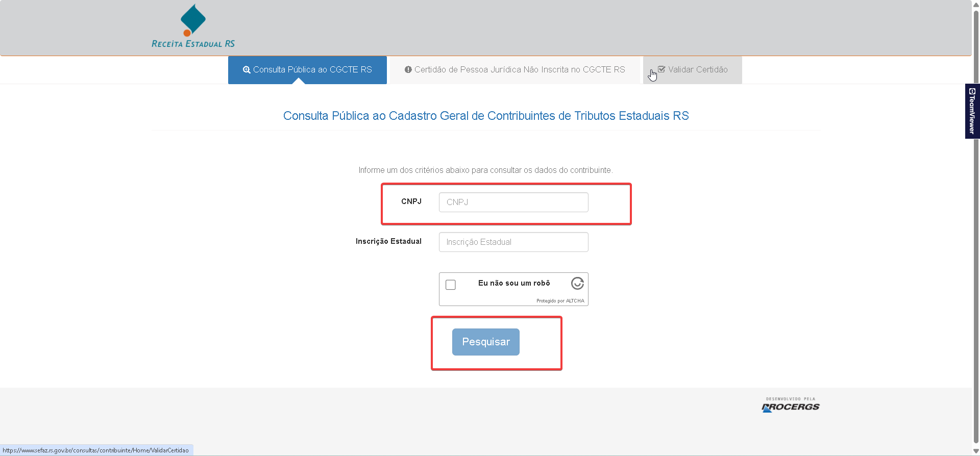This screenshot has width=980, height=456.
Task: Click the 'Eu não sou um robô' label
Action: 513,283
